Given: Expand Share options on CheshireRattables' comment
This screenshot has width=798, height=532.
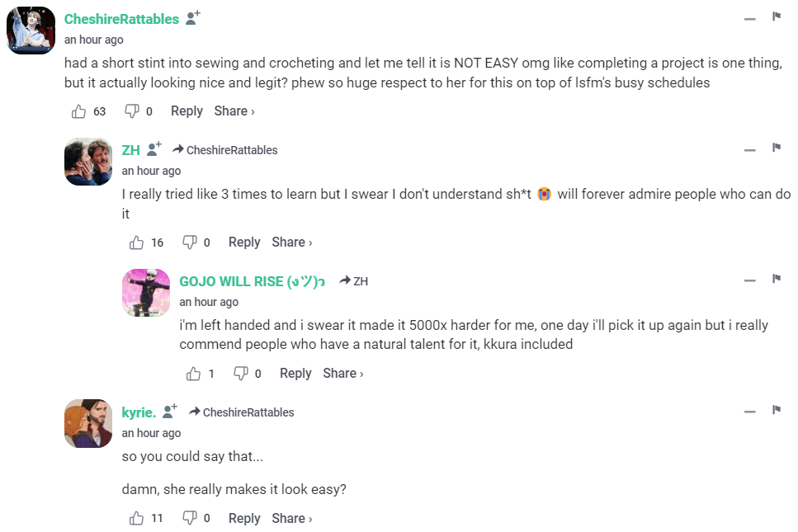Looking at the screenshot, I should click(x=234, y=111).
